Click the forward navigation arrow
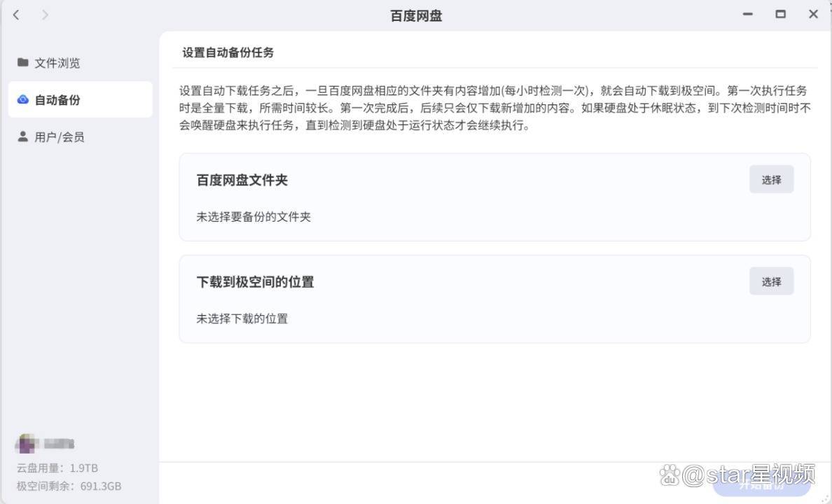Screen dimensions: 832x504 45,15
